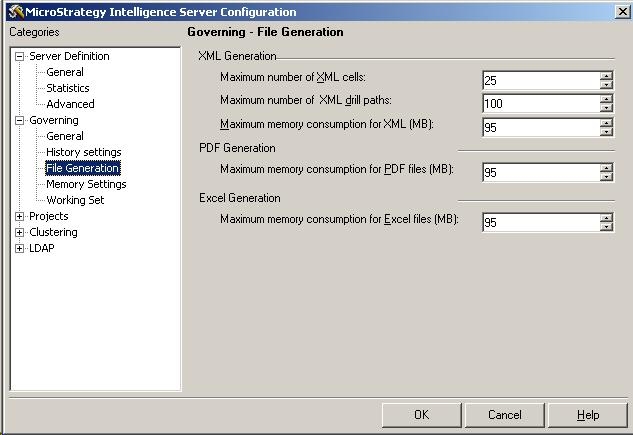Expand the LDAP tree node
The width and height of the screenshot is (633, 435).
coord(19,248)
